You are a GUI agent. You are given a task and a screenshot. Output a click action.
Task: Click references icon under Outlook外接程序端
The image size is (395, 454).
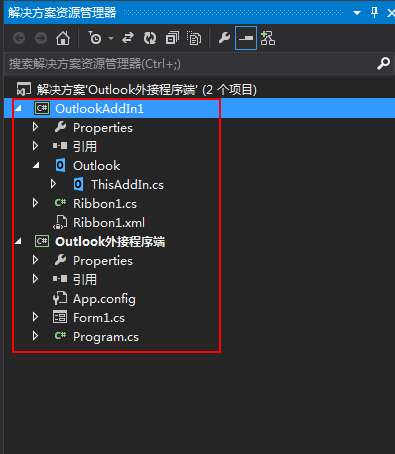tap(60, 279)
